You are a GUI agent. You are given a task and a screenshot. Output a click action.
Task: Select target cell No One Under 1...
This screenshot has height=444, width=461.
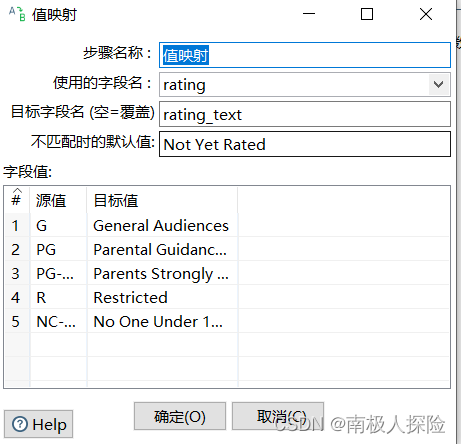coord(162,321)
